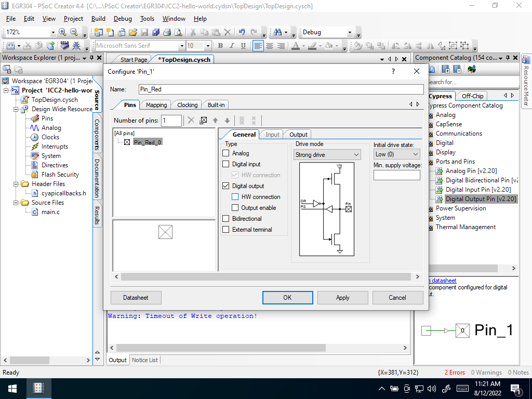Click the Find binoculars icon
Viewport: 532px width, 399px height.
tap(278, 32)
